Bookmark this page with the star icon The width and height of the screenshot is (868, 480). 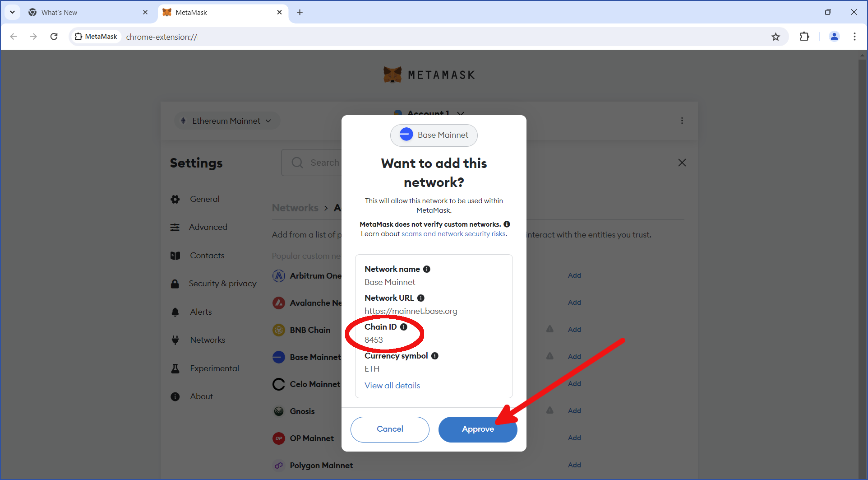click(x=776, y=37)
